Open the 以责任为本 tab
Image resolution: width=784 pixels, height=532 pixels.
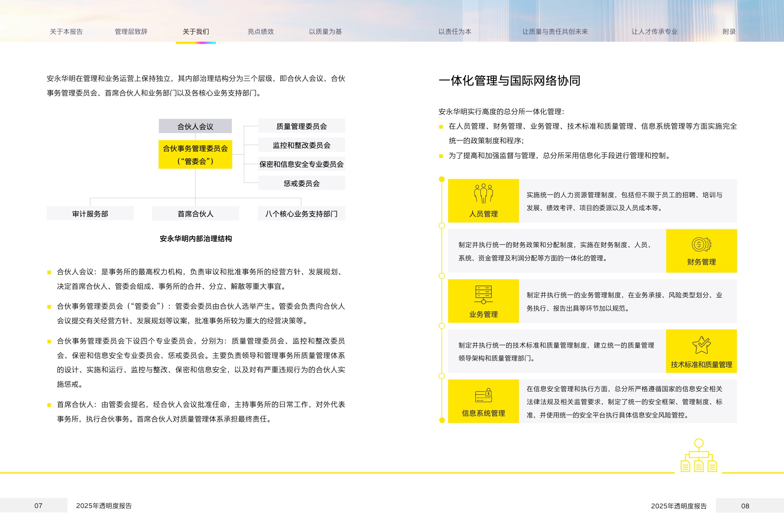tap(455, 32)
